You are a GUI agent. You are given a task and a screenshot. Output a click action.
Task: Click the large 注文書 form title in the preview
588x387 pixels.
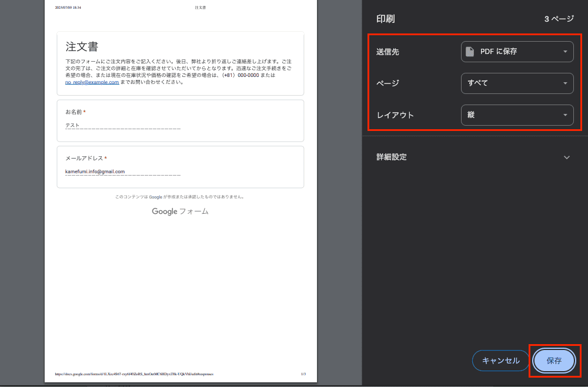click(82, 47)
